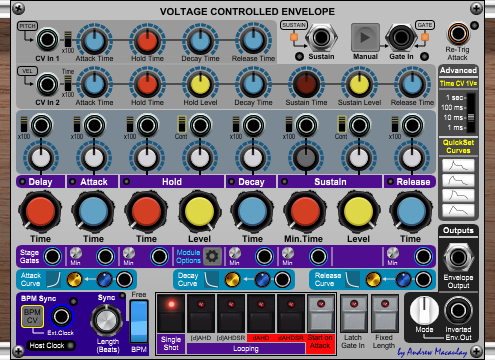Select the second QuickSet curve preset
Screen dimensions: 495x360
(458, 181)
